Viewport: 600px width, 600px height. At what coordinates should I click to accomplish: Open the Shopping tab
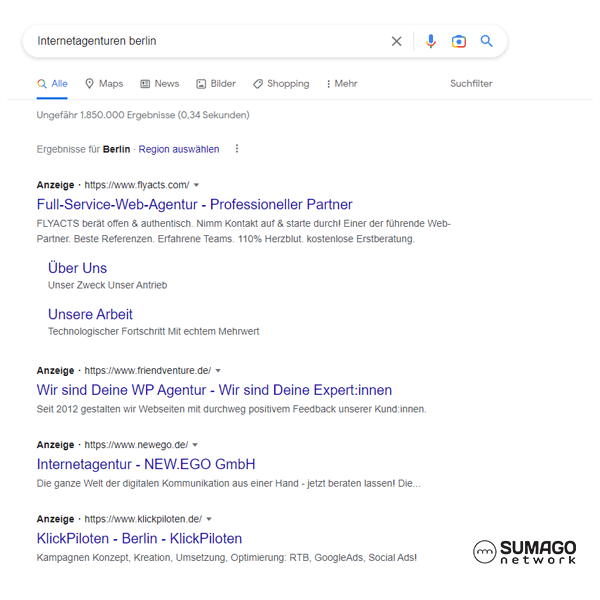pos(281,83)
